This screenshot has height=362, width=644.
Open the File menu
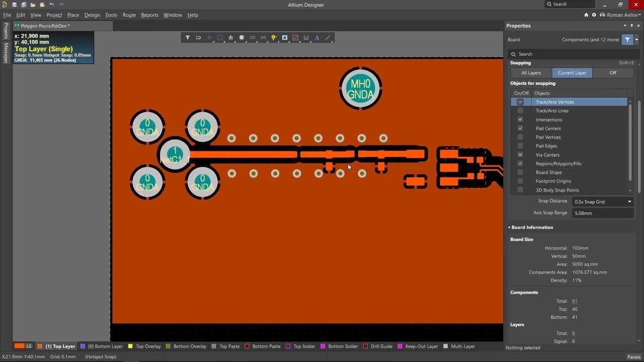7,15
